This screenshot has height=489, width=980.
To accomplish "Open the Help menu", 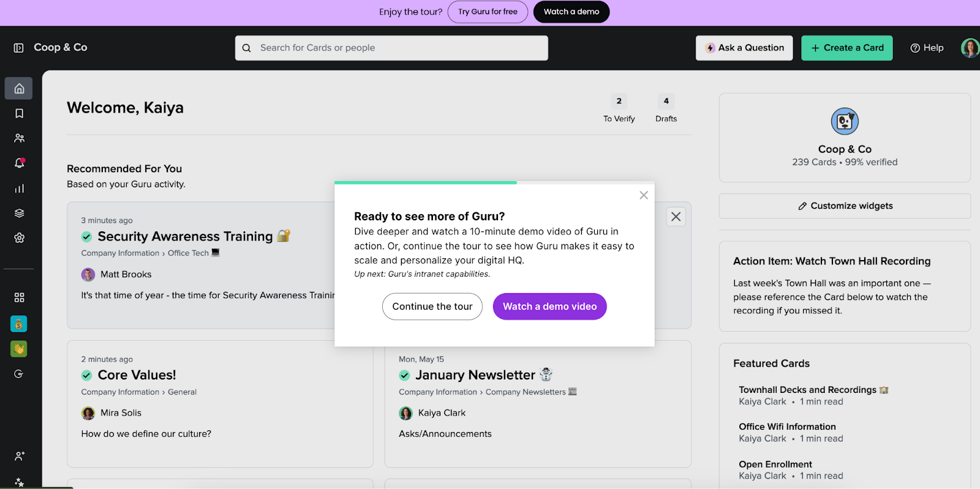I will tap(927, 48).
